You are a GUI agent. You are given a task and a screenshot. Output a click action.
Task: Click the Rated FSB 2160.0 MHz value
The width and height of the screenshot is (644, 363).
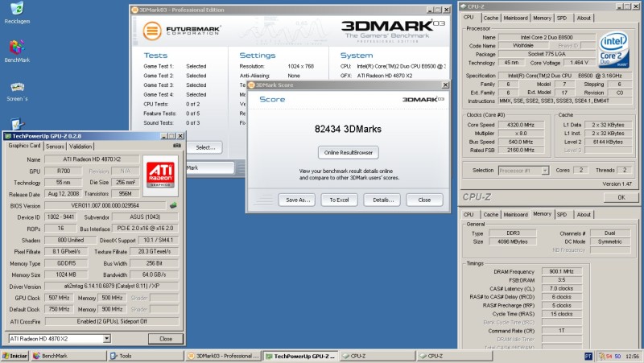click(x=520, y=150)
